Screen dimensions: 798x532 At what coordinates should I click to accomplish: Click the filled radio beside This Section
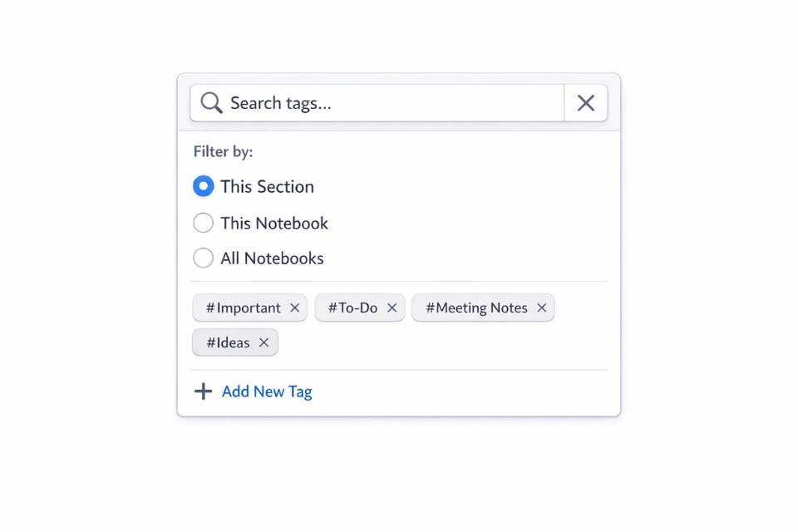pyautogui.click(x=203, y=186)
